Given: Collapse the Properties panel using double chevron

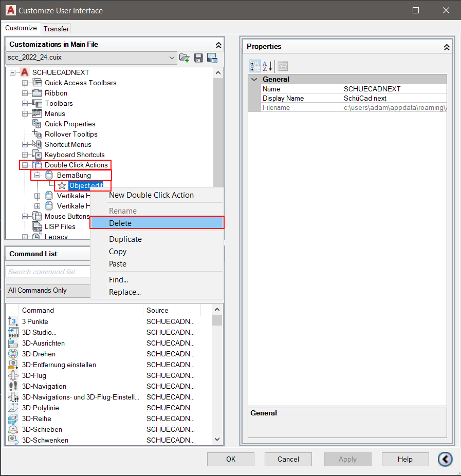Looking at the screenshot, I should coord(446,47).
